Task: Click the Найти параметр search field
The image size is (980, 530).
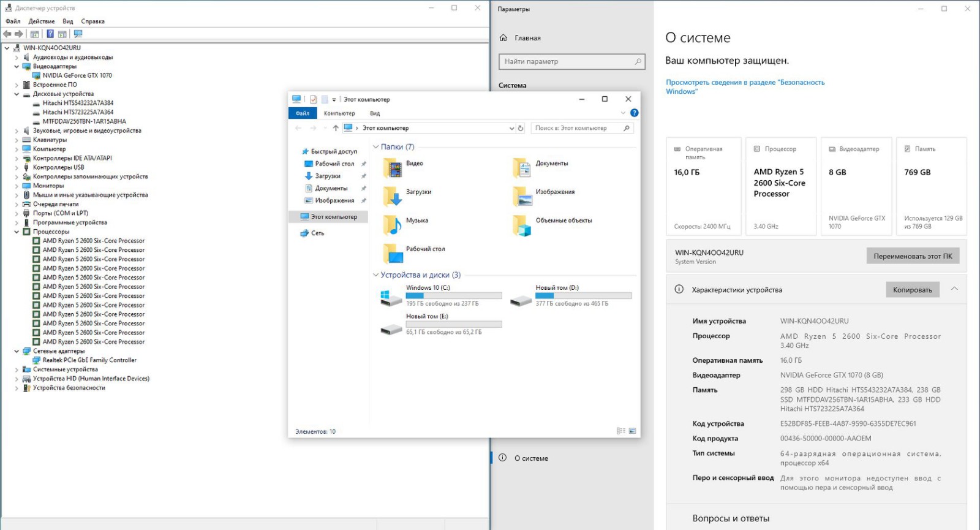Action: 567,62
